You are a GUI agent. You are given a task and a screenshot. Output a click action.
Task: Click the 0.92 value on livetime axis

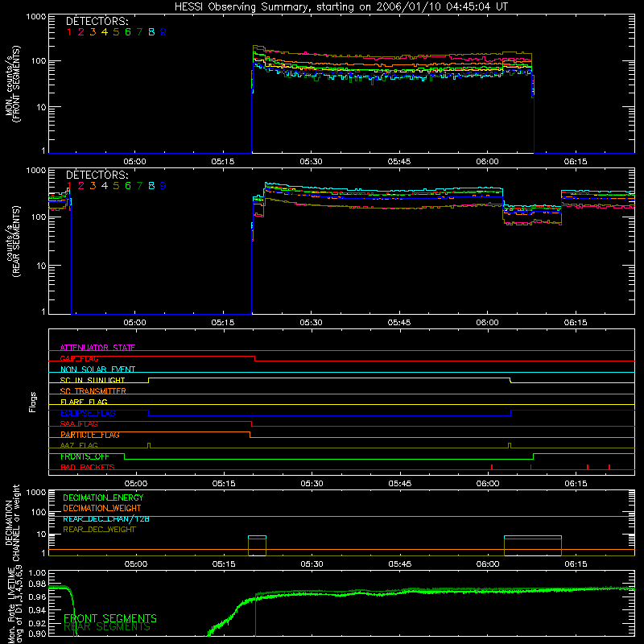point(37,621)
